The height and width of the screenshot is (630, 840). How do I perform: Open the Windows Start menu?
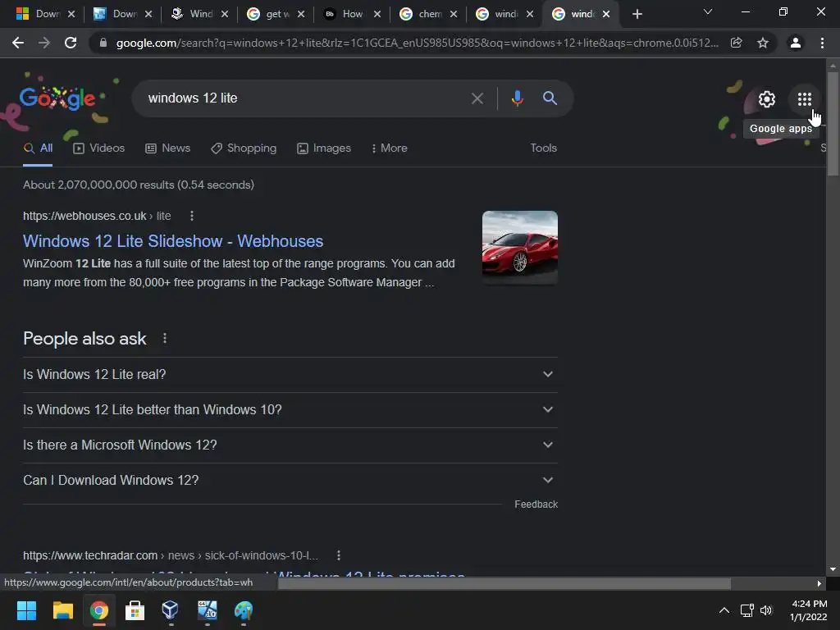click(26, 610)
